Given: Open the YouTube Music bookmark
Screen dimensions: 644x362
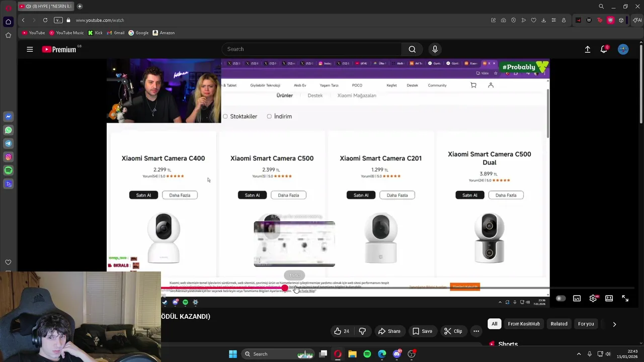Looking at the screenshot, I should tap(66, 33).
